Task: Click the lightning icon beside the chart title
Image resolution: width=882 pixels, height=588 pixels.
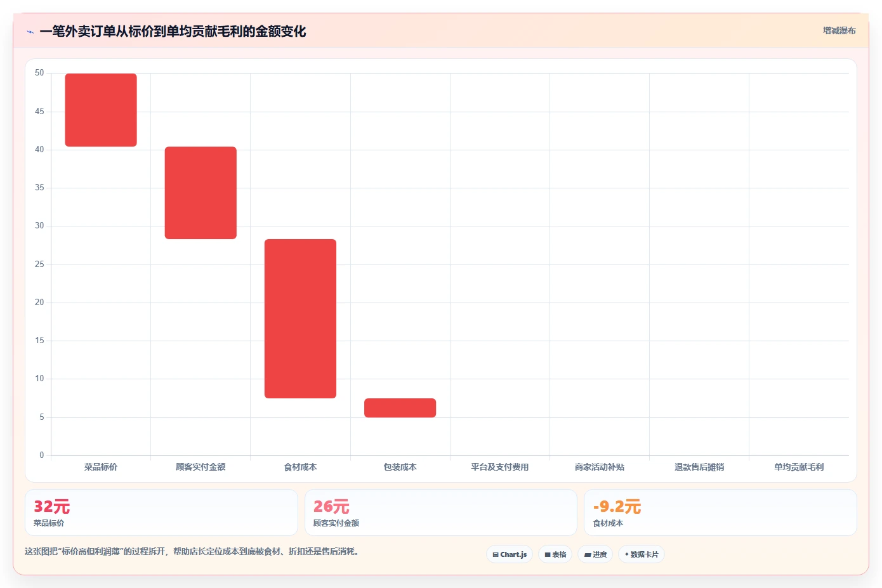Action: tap(30, 32)
